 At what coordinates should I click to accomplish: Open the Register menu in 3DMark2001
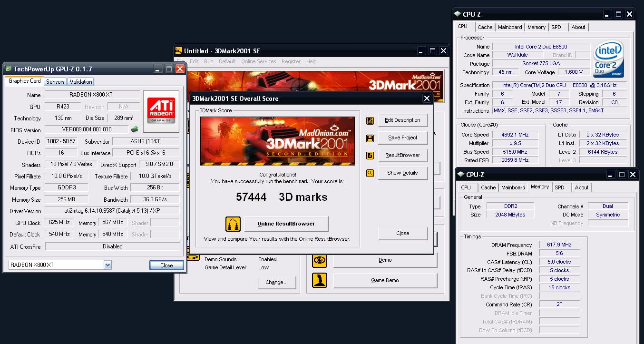[291, 61]
